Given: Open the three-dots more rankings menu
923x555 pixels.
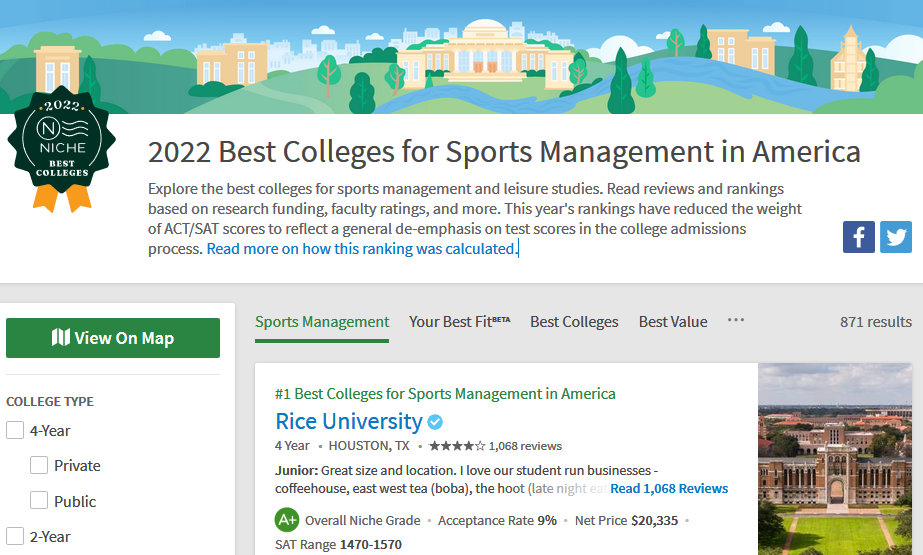Looking at the screenshot, I should [x=736, y=320].
